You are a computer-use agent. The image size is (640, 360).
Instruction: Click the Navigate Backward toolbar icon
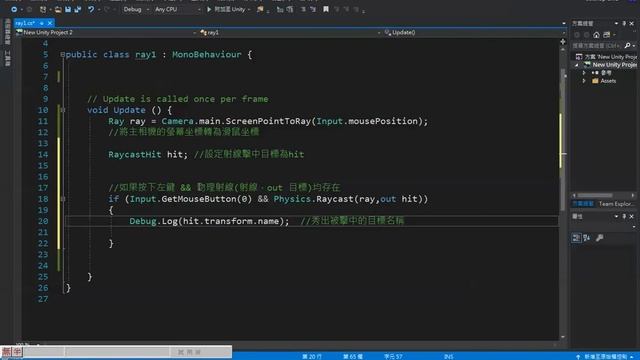(x=14, y=9)
